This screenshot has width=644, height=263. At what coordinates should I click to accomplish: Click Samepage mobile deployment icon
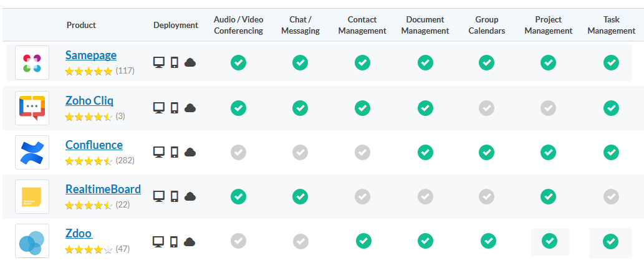(x=175, y=63)
